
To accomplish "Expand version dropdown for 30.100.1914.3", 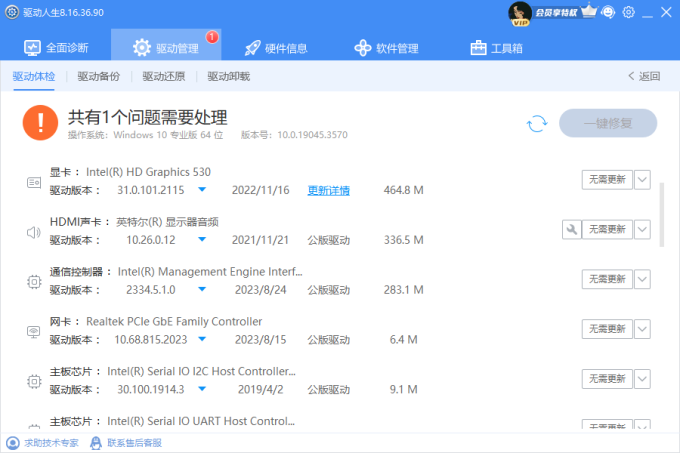I will (x=202, y=389).
